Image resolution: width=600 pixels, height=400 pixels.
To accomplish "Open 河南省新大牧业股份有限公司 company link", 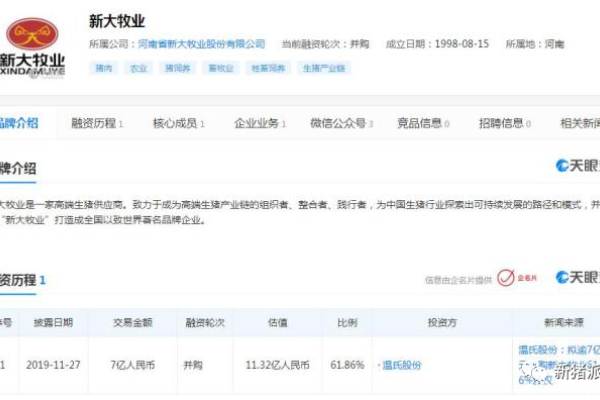I will tap(202, 44).
